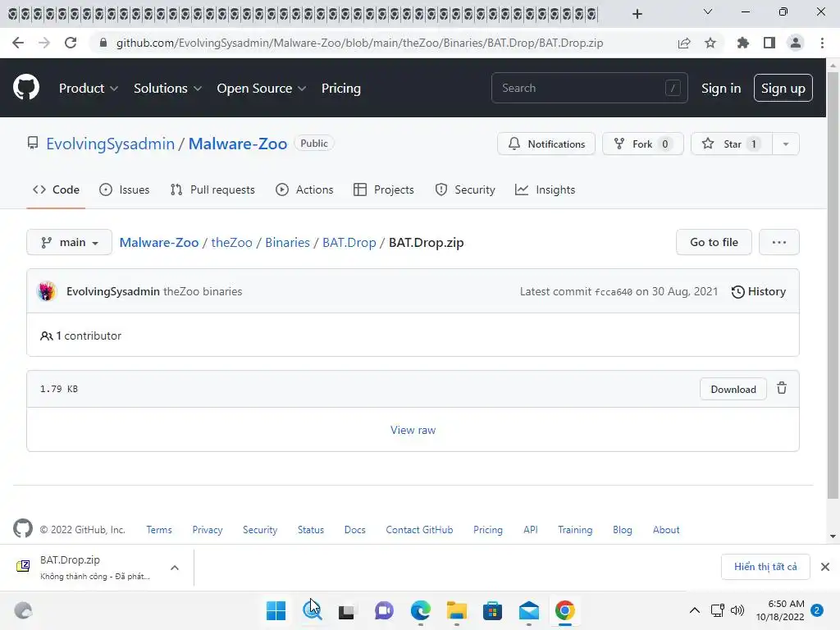Show hidden system tray icons
Viewport: 840px width, 630px height.
[x=694, y=610]
